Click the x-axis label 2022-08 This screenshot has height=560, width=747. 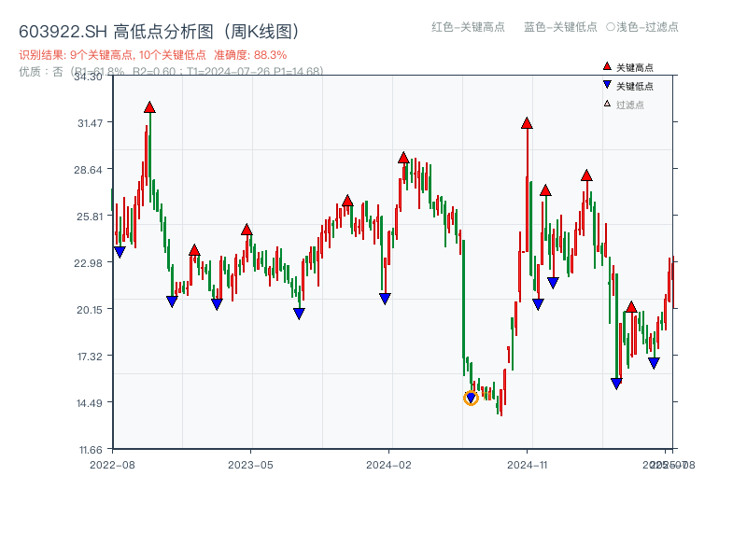tap(112, 465)
